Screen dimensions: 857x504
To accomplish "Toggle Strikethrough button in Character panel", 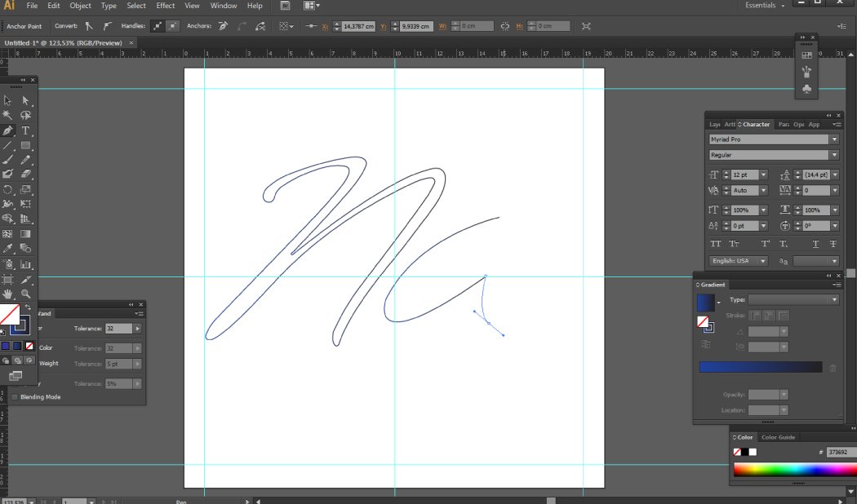I will (833, 244).
